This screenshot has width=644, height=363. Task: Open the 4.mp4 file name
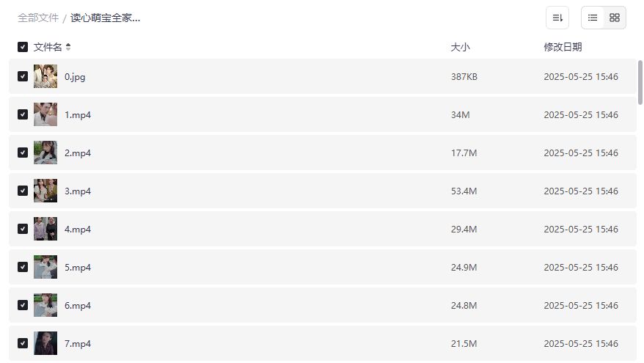[x=78, y=229]
